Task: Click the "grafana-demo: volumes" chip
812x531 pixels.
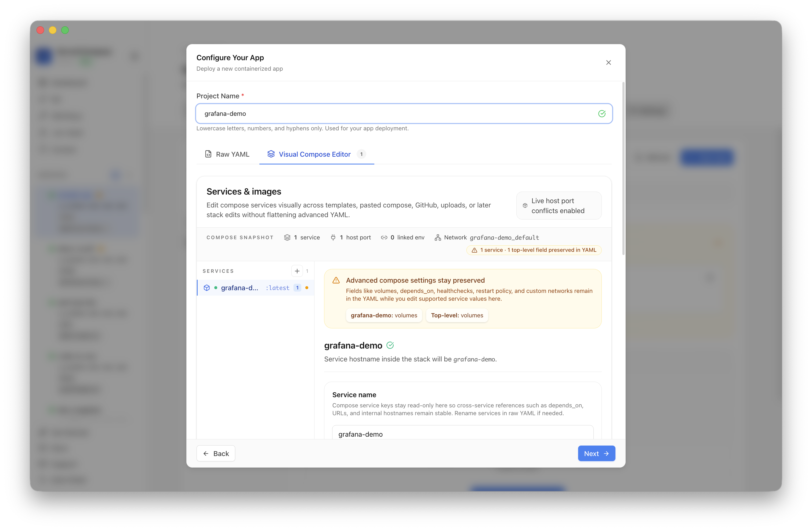Action: (384, 315)
